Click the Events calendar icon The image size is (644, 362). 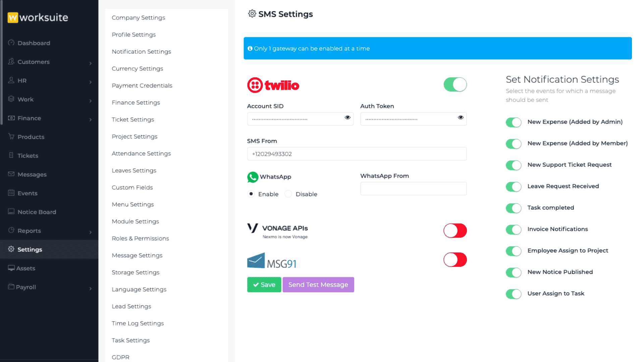click(x=11, y=193)
